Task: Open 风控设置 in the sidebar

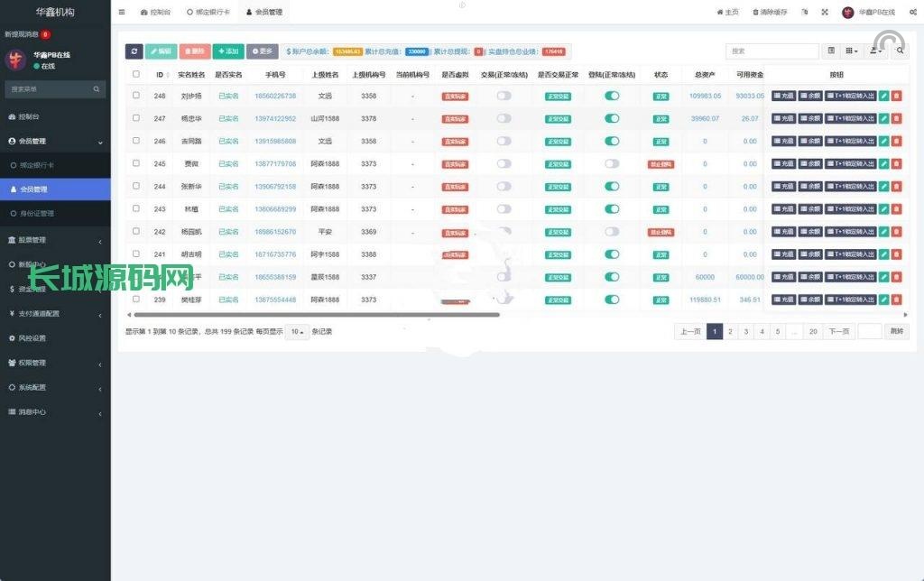Action: pyautogui.click(x=55, y=338)
